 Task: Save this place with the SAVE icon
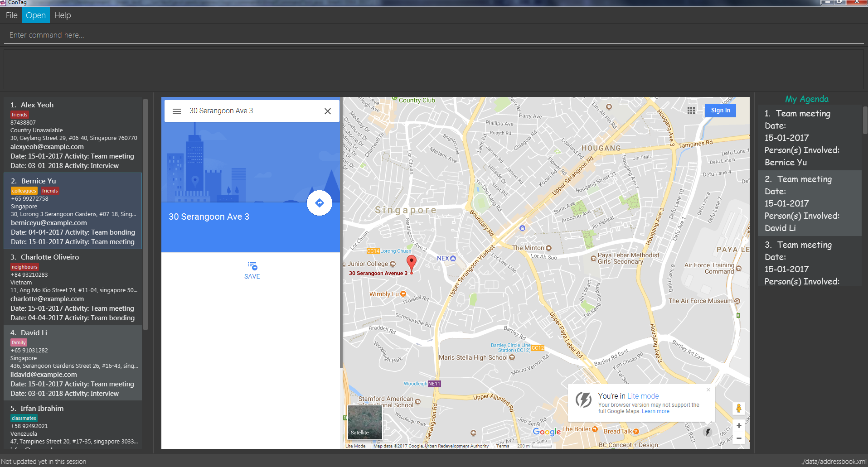(252, 270)
